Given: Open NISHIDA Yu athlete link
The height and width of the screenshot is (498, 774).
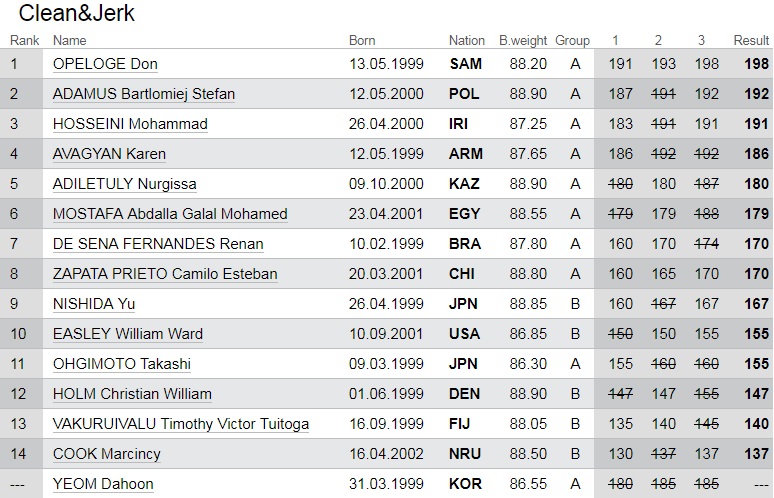Looking at the screenshot, I should click(x=94, y=304).
